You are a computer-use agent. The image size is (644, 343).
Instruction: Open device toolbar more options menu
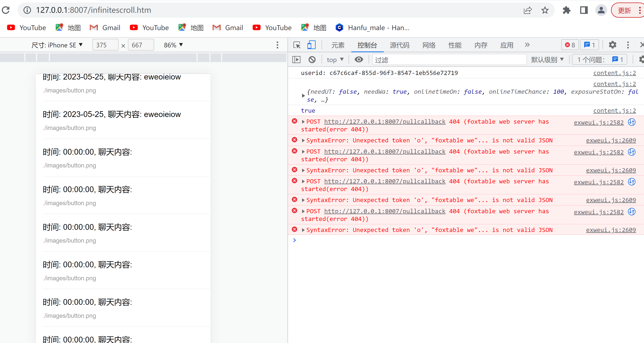(x=277, y=45)
